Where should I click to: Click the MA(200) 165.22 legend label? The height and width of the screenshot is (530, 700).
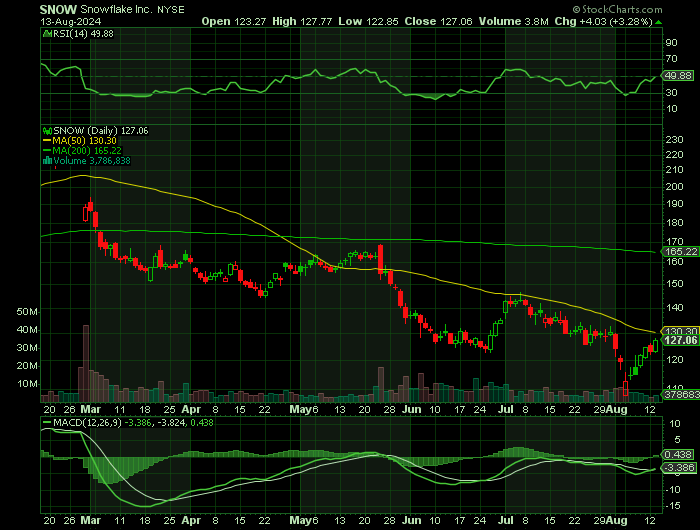[x=87, y=151]
